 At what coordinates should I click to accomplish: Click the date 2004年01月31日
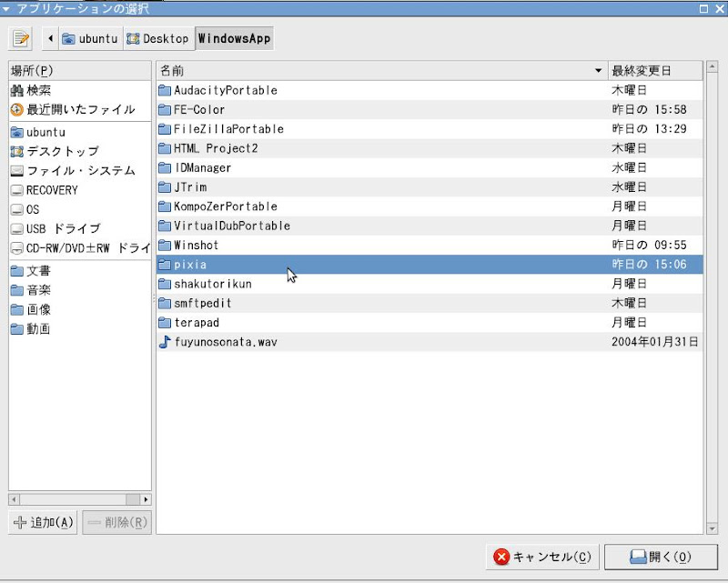click(654, 342)
